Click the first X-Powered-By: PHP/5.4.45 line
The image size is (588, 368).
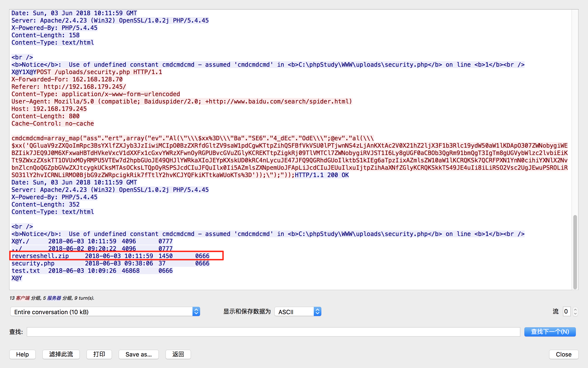[x=54, y=28]
